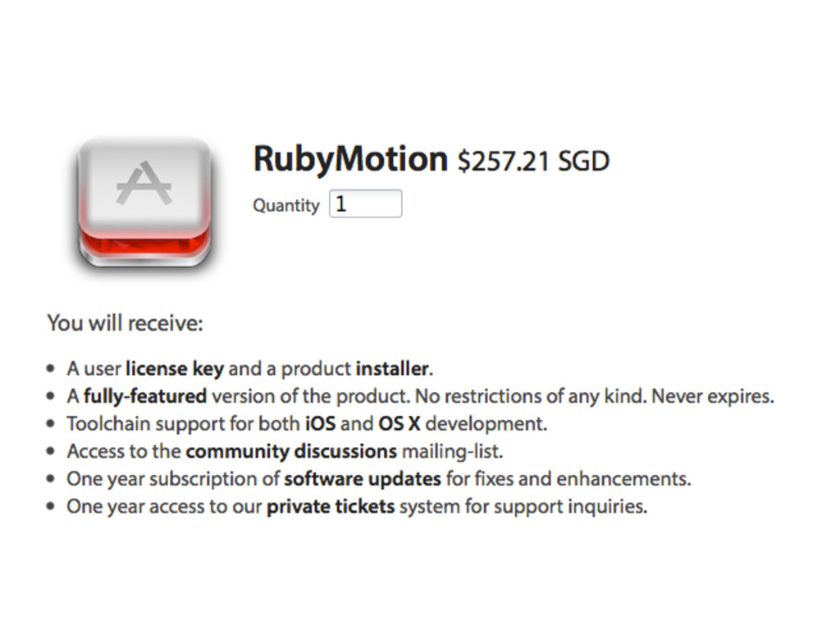The image size is (840, 630).
Task: Click the bold 'OS X' text
Action: 399,424
